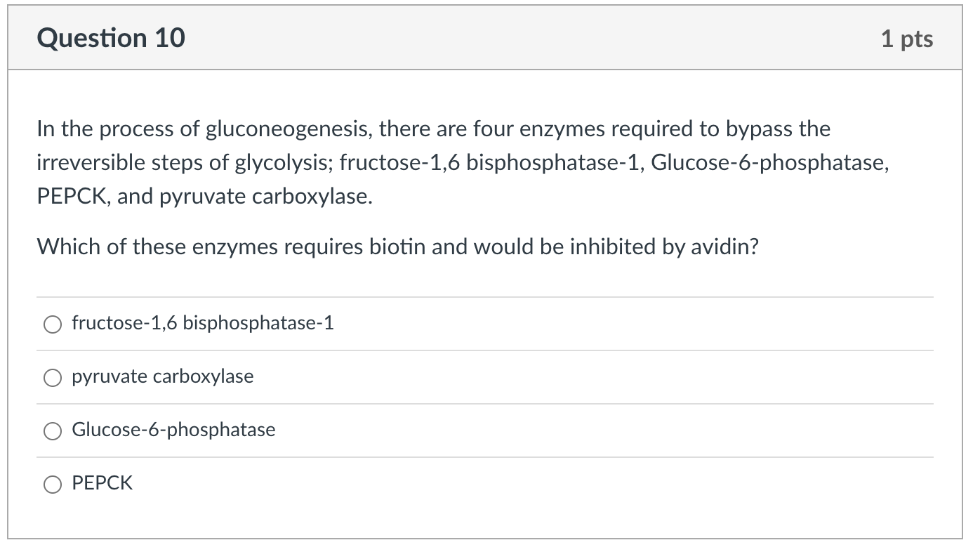Click Glucose-6-phosphatase in the question paragraph
The height and width of the screenshot is (552, 980).
coord(769,163)
